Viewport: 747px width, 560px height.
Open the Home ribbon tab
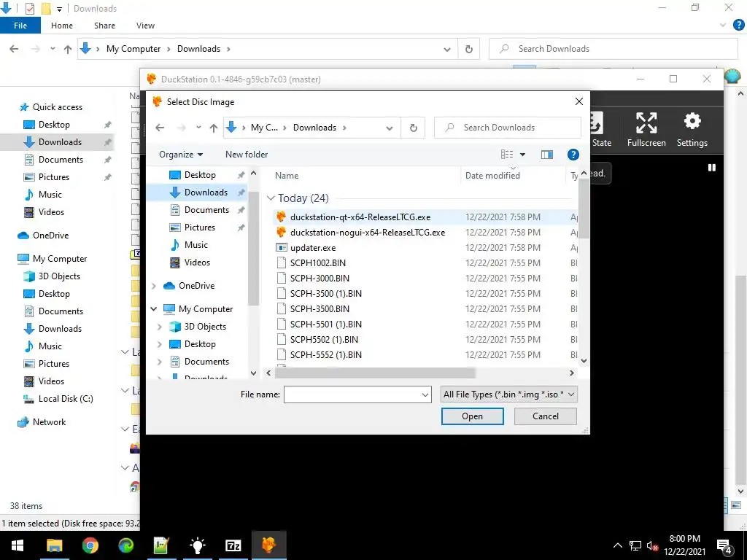[62, 26]
